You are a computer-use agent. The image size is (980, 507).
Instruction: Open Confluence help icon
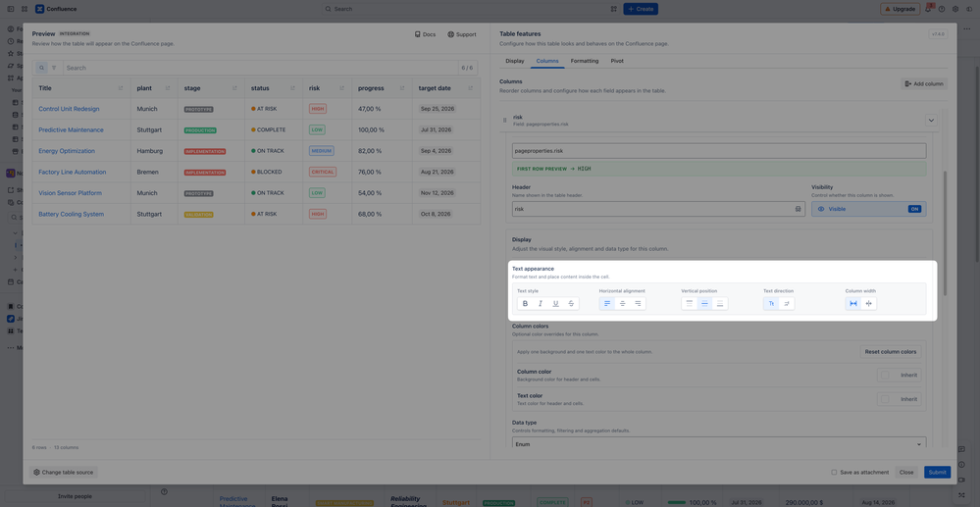[x=942, y=9]
